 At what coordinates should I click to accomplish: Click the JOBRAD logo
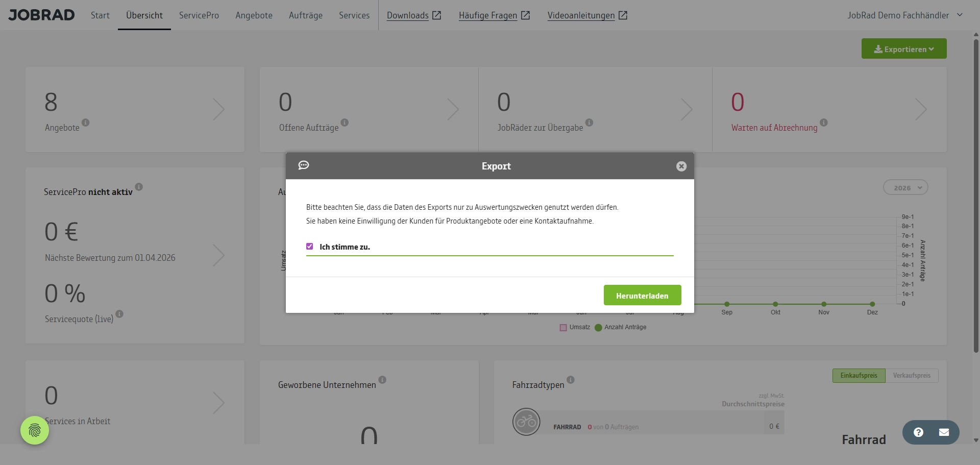41,15
